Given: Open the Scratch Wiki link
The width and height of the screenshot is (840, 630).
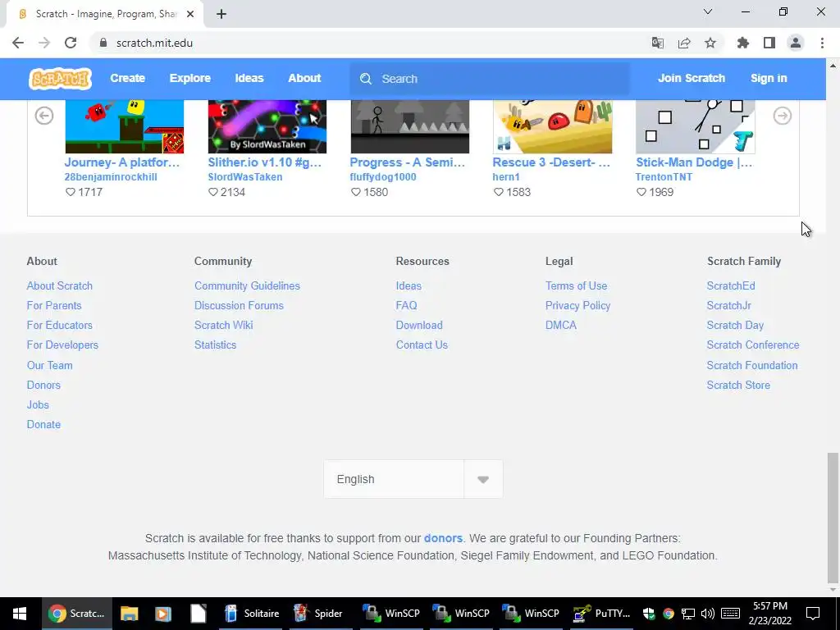Looking at the screenshot, I should point(223,326).
